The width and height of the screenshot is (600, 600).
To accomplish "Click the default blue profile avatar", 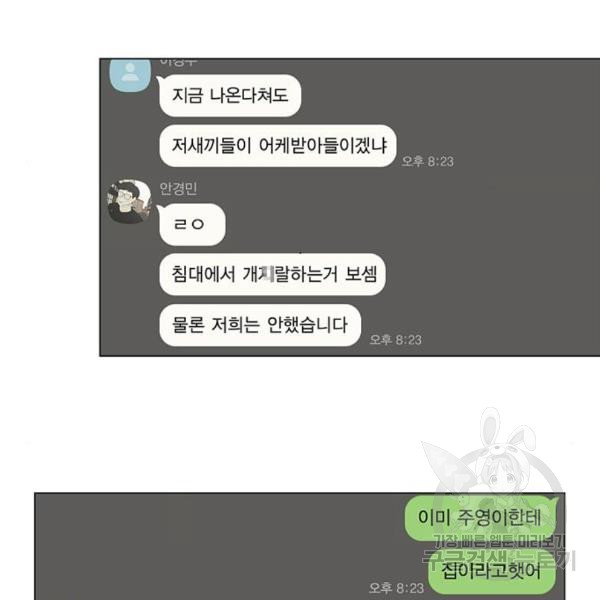I will tap(130, 75).
